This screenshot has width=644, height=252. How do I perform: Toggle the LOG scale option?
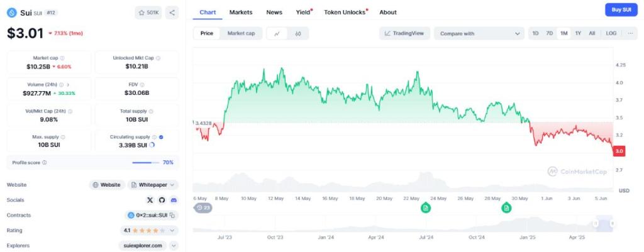[611, 33]
